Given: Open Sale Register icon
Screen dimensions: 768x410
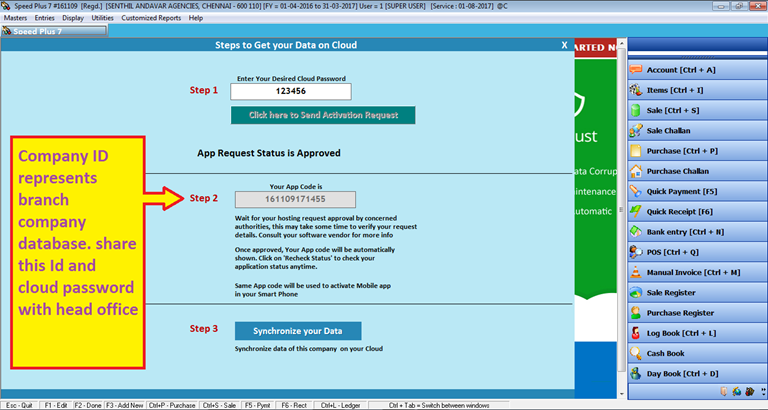Looking at the screenshot, I should [x=636, y=292].
